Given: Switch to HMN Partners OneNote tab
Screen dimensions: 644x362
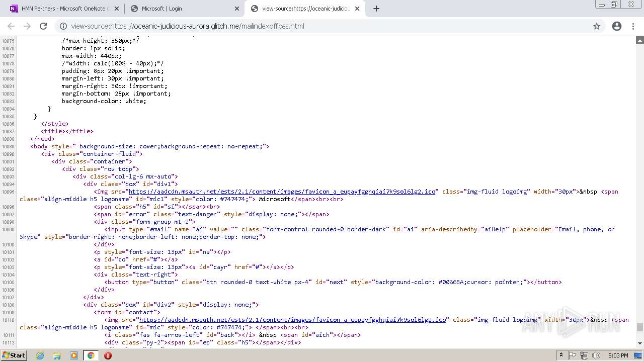Looking at the screenshot, I should pyautogui.click(x=63, y=9).
